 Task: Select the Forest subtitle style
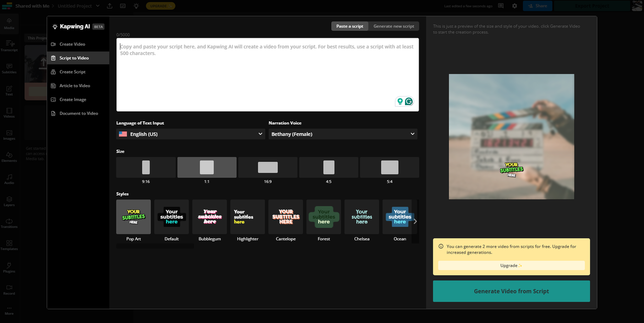point(324,217)
